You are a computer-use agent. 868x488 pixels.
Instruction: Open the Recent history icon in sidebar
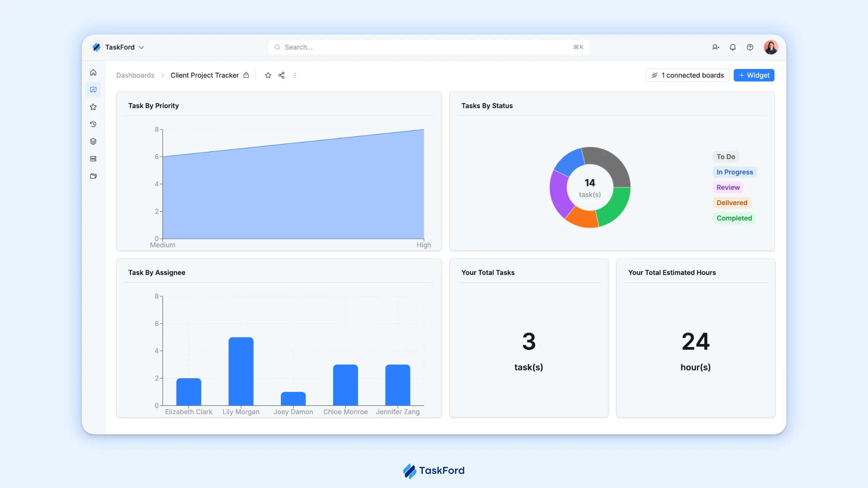[x=93, y=124]
